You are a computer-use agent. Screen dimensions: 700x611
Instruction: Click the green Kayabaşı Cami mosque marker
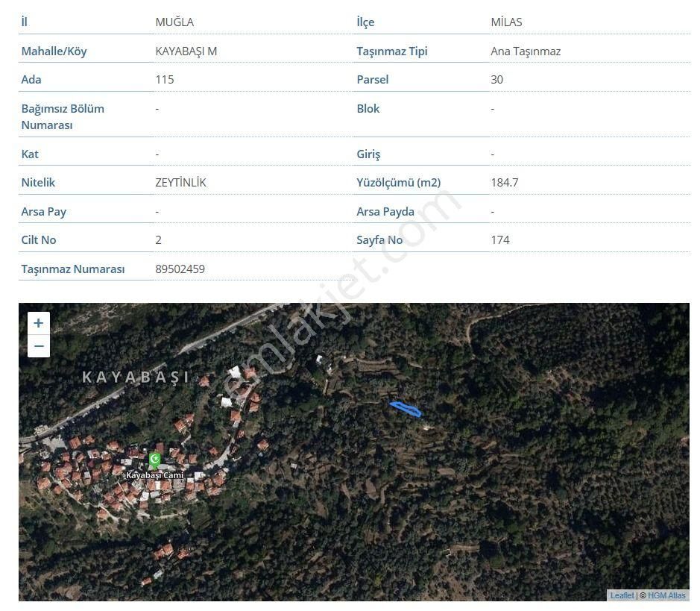[154, 460]
